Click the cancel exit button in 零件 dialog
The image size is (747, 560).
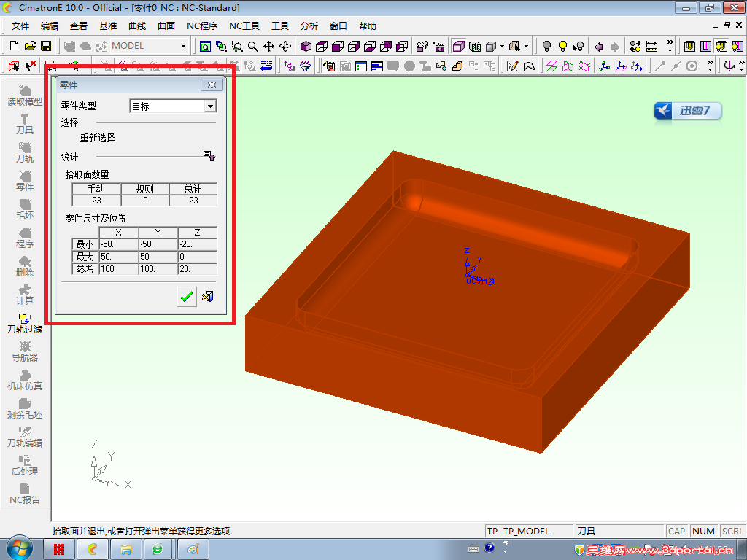(x=208, y=297)
